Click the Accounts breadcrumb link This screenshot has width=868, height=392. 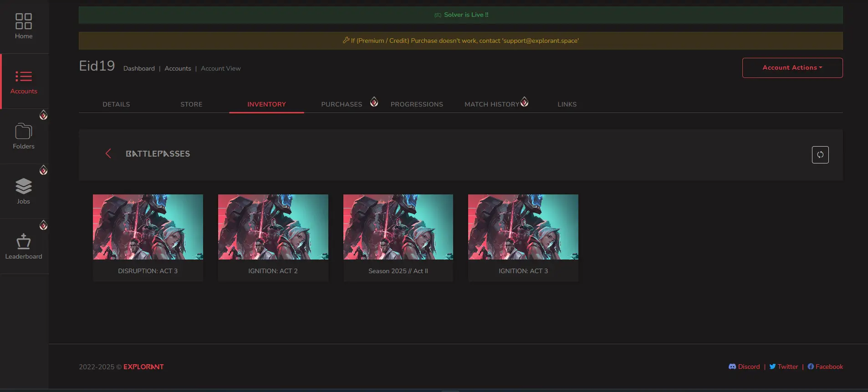click(x=178, y=68)
